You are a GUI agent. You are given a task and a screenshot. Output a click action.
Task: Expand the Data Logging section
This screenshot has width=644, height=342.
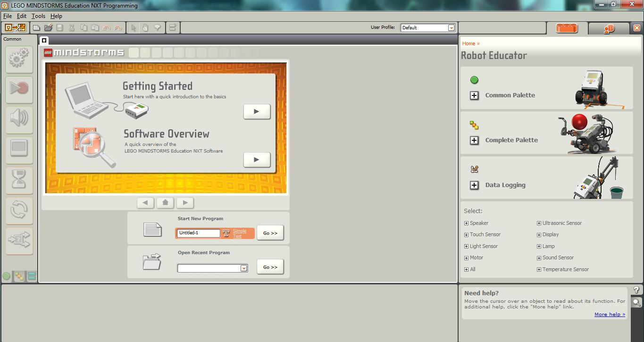(x=475, y=185)
